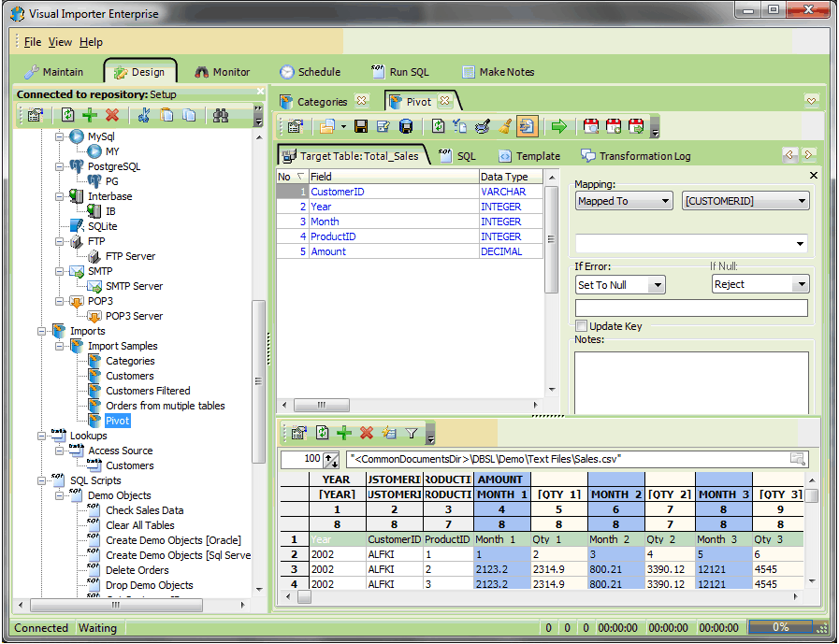This screenshot has width=839, height=644.
Task: Open the Mapped To dropdown
Action: (x=623, y=200)
